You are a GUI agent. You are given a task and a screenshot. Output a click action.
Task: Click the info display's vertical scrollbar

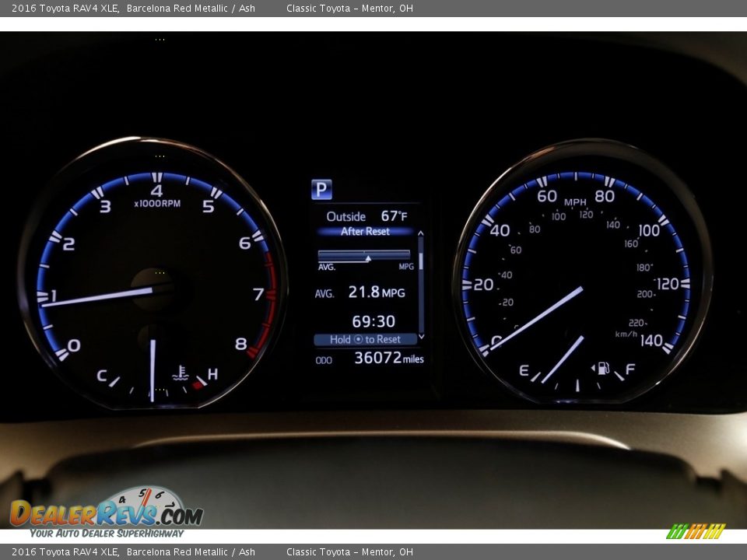[421, 285]
